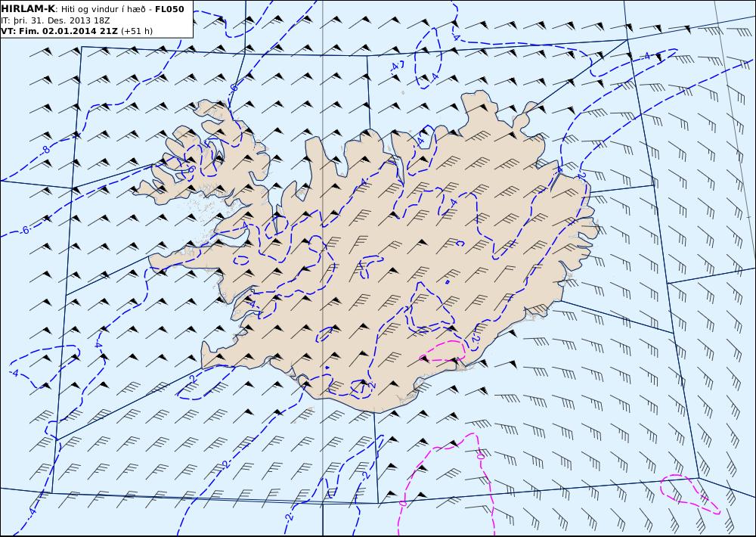Screen dimensions: 756x537
Task: Click the "Hiti og vindur í hæð" caption
Action: (x=103, y=10)
